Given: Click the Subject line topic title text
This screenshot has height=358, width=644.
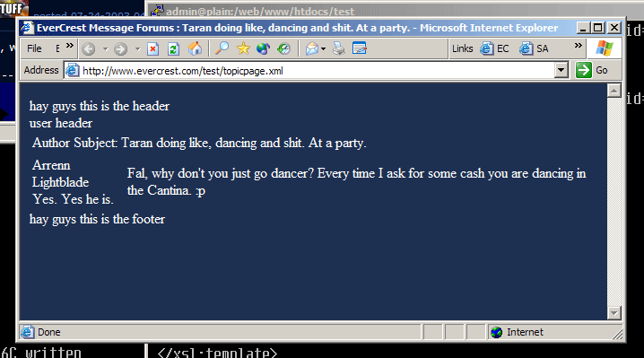Looking at the screenshot, I should coord(244,143).
